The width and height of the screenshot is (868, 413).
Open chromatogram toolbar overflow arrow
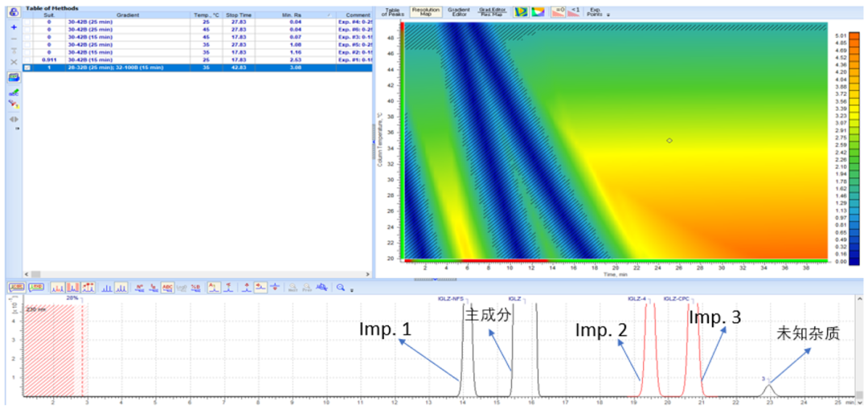point(352,289)
